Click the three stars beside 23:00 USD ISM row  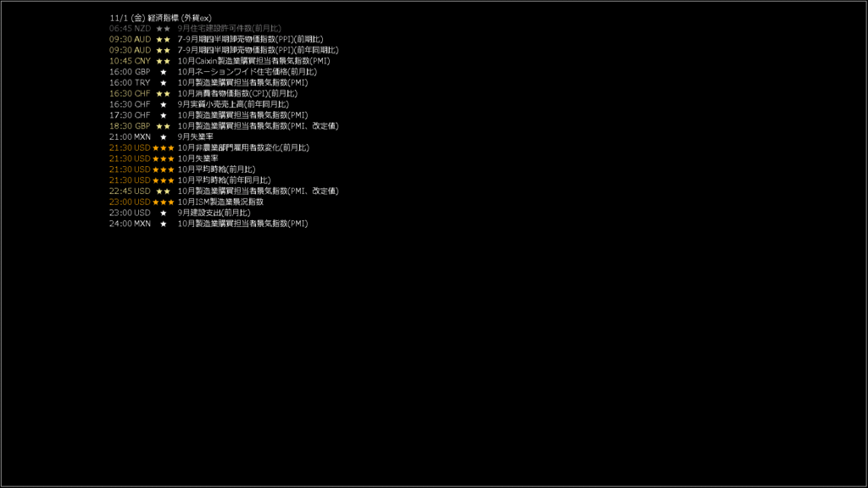[x=164, y=202]
